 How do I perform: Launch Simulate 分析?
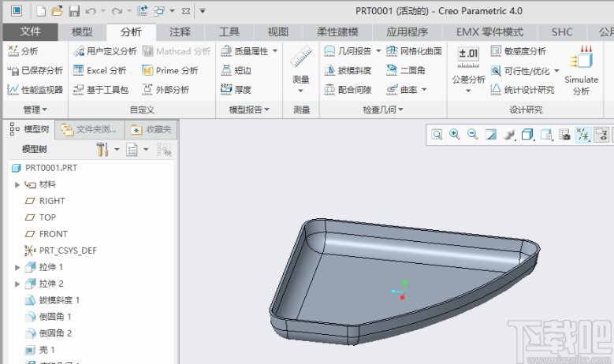(x=581, y=70)
